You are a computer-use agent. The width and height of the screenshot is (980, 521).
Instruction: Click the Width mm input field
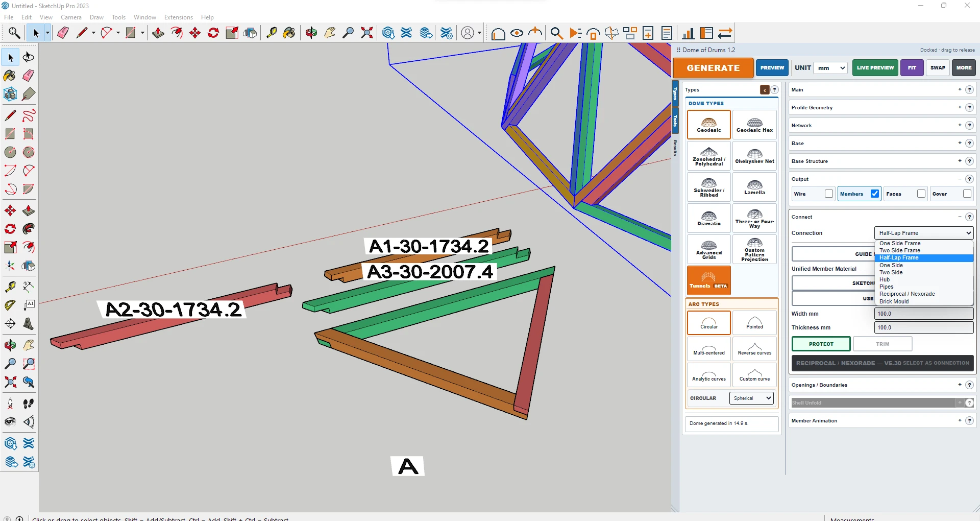(x=924, y=314)
